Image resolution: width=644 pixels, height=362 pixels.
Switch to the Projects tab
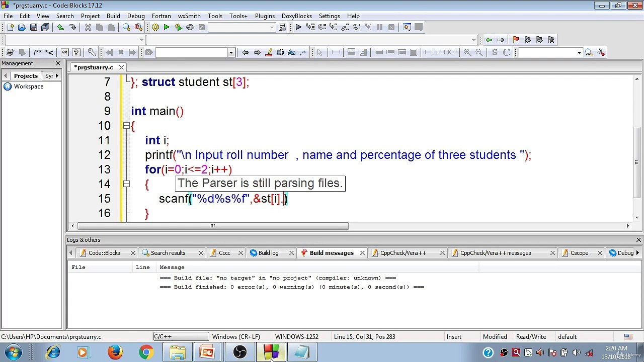point(26,76)
